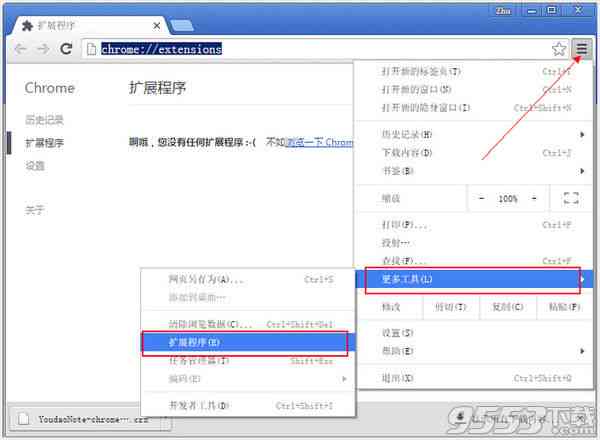Choose 打开新的标签页(T) from the menu

tap(474, 72)
